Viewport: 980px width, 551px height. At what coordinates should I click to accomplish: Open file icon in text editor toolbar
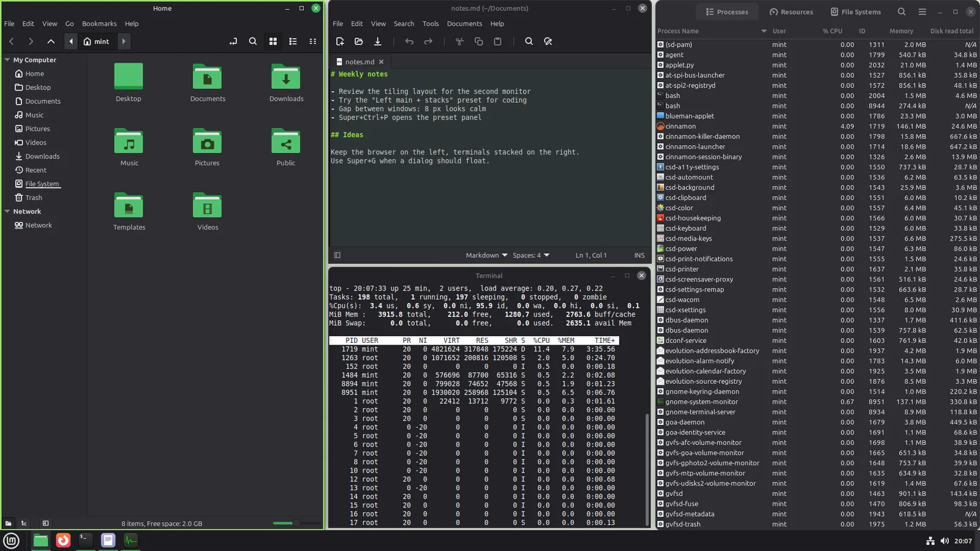pos(359,42)
